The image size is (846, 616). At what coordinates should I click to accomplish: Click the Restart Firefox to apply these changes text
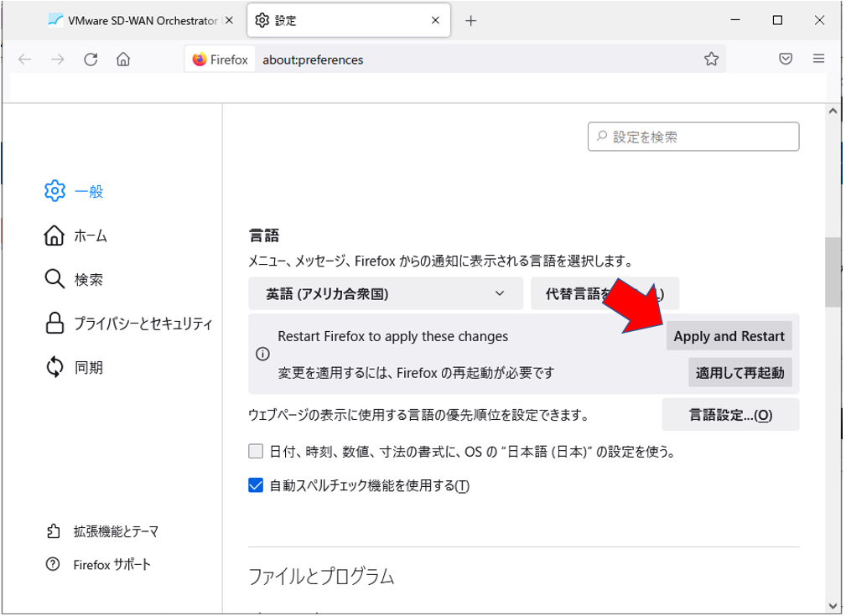(392, 336)
